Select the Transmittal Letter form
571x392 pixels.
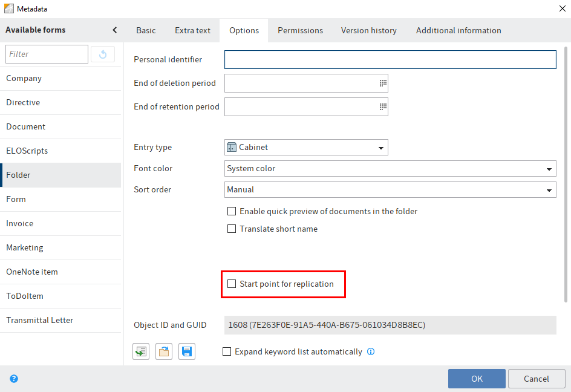pyautogui.click(x=60, y=320)
